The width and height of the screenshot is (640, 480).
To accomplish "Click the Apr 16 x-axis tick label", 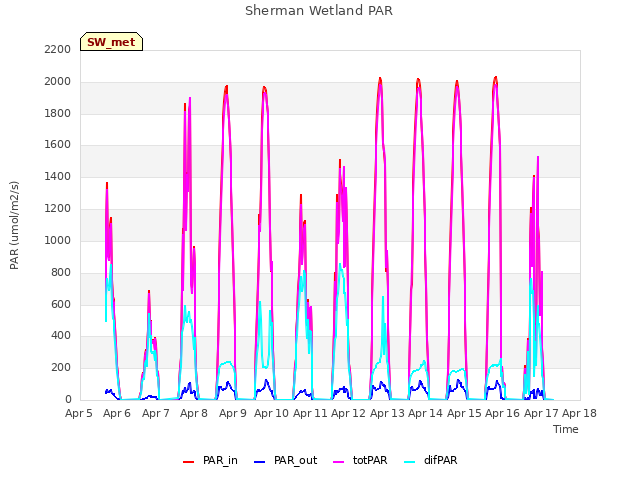I will (502, 413).
